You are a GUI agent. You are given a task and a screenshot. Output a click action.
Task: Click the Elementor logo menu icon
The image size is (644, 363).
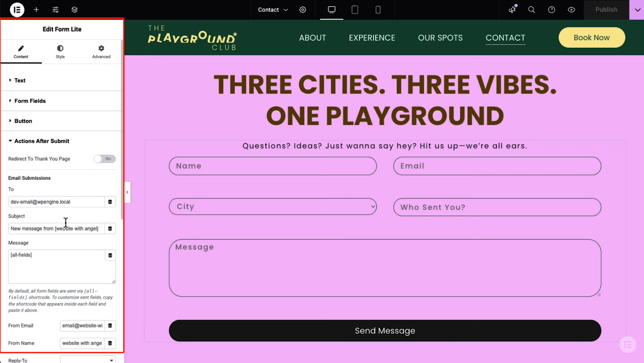(x=17, y=10)
